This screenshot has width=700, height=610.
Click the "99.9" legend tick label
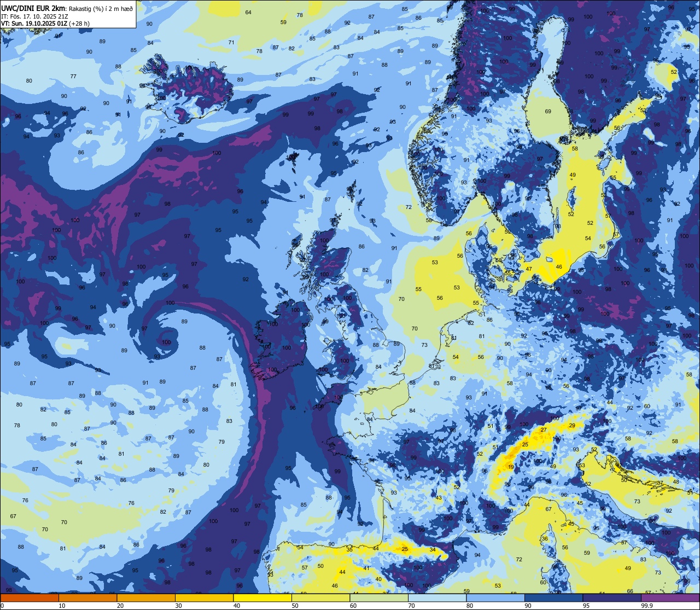647,606
